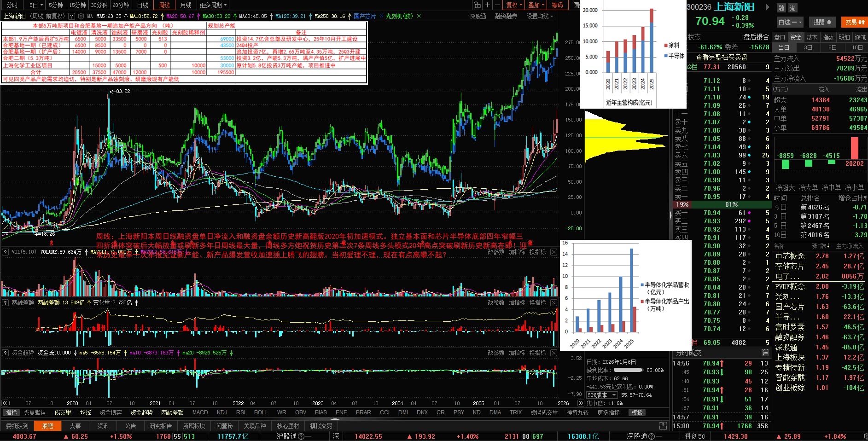Toggle the MACD indicator
Image resolution: width=868 pixels, height=441 pixels.
pyautogui.click(x=200, y=412)
